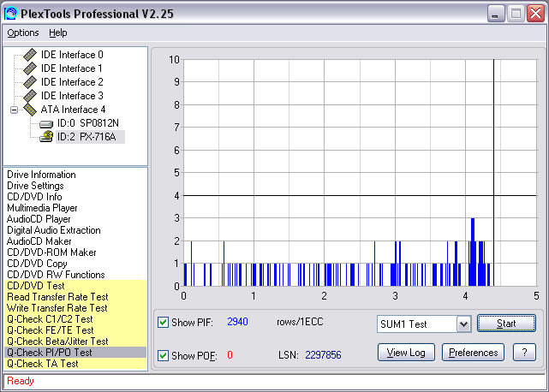Click the View Log button
549x392 pixels.
pos(406,353)
